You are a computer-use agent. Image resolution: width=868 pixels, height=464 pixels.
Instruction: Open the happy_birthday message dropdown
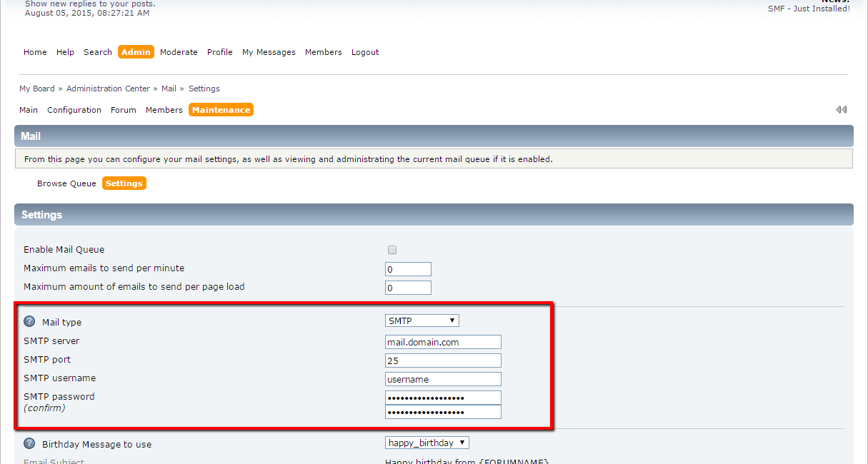tap(426, 443)
